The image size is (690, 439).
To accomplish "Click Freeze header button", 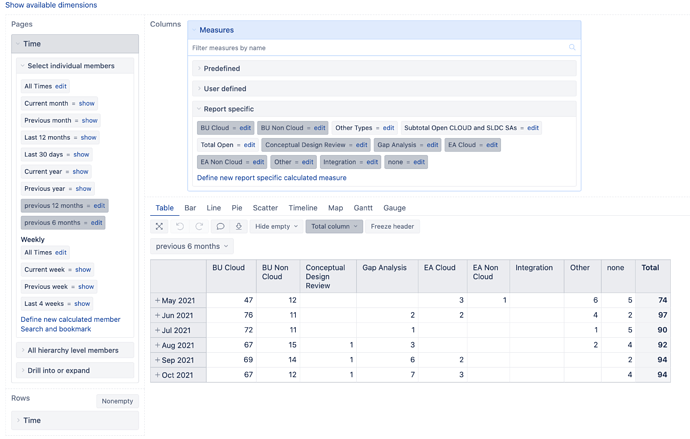I will pos(392,226).
